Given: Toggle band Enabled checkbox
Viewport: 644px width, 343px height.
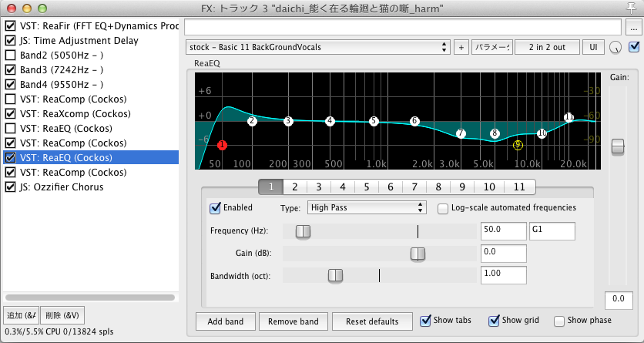Looking at the screenshot, I should tap(215, 208).
